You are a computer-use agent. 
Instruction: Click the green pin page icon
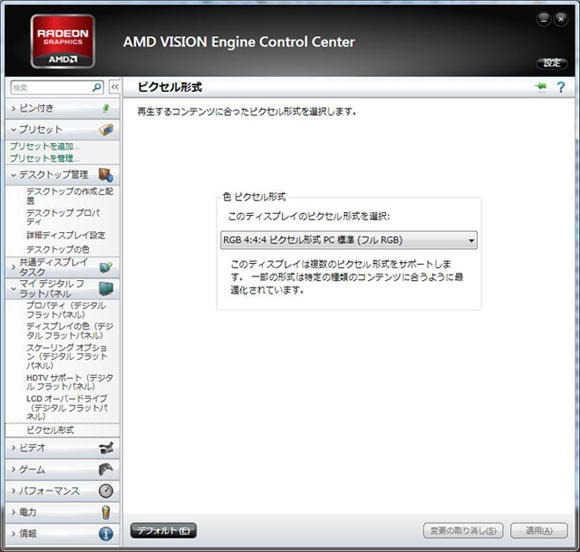[x=542, y=87]
